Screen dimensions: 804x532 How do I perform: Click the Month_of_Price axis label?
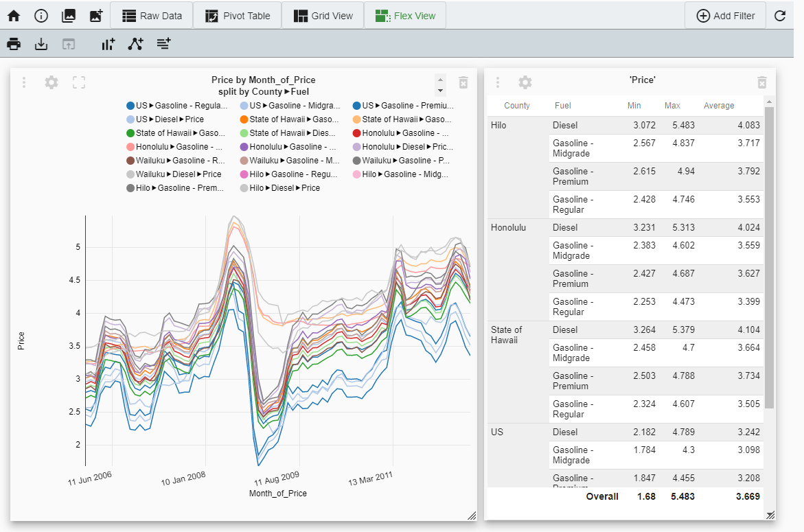coord(278,493)
